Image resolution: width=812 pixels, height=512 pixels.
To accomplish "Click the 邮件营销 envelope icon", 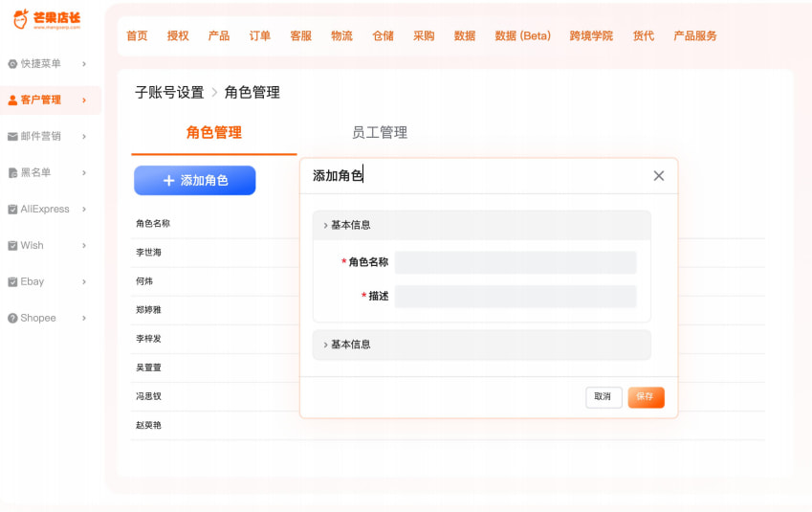I will point(12,136).
